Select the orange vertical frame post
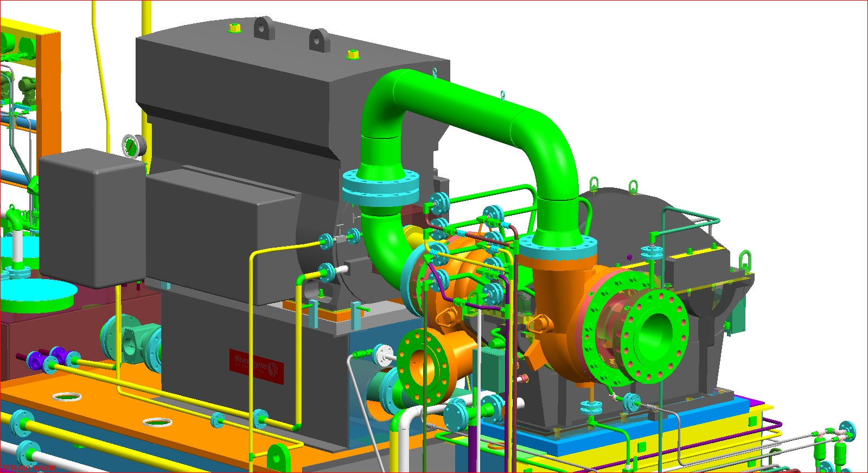 click(52, 92)
